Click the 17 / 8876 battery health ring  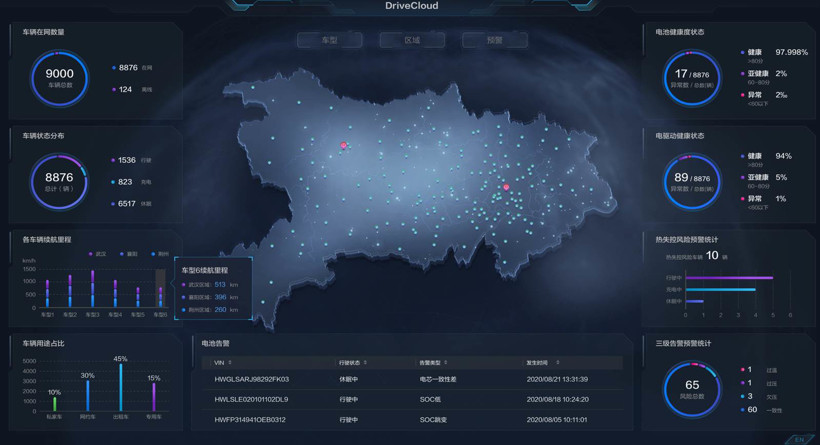692,78
